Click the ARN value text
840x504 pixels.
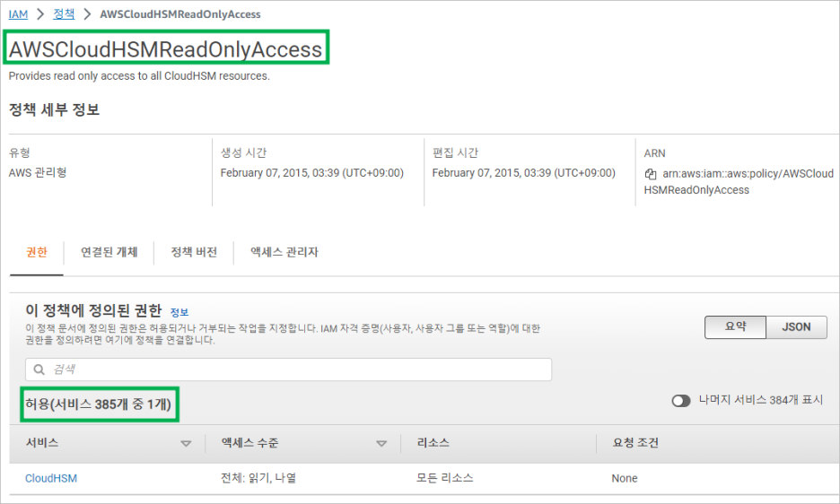coord(739,181)
